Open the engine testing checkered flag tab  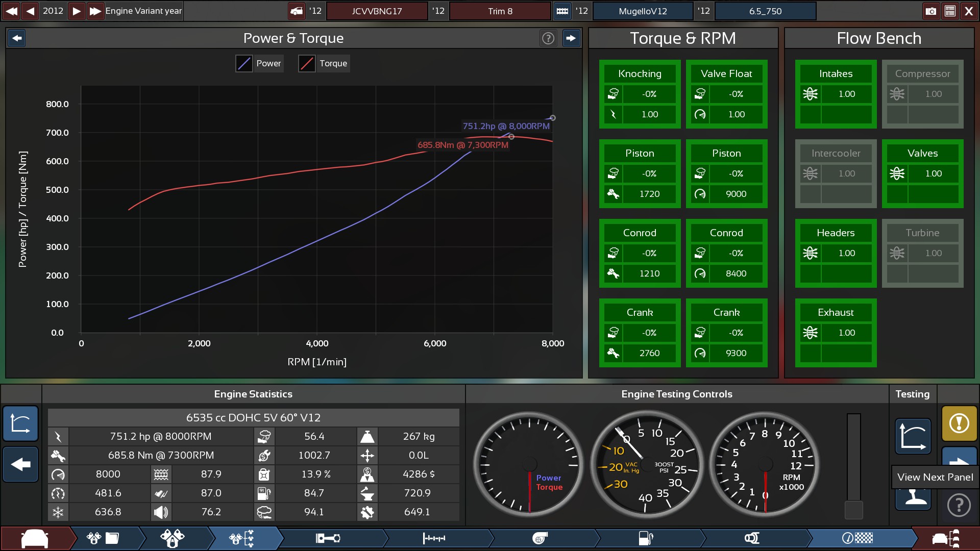857,538
